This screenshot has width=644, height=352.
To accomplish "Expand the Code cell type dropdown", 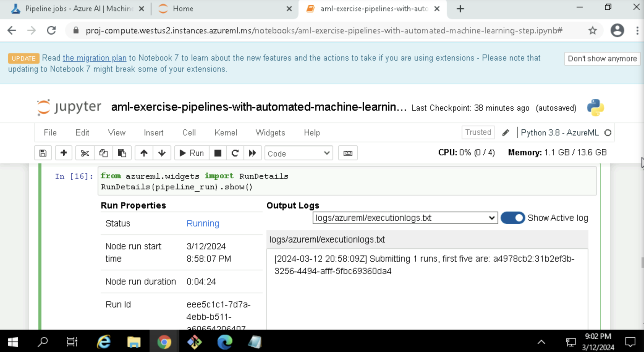I will 298,153.
